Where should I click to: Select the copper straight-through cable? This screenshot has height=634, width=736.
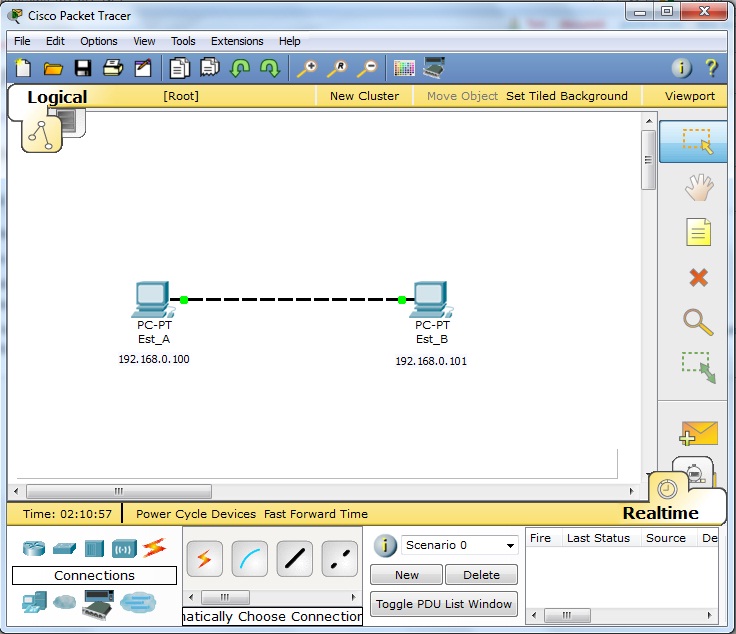(294, 559)
